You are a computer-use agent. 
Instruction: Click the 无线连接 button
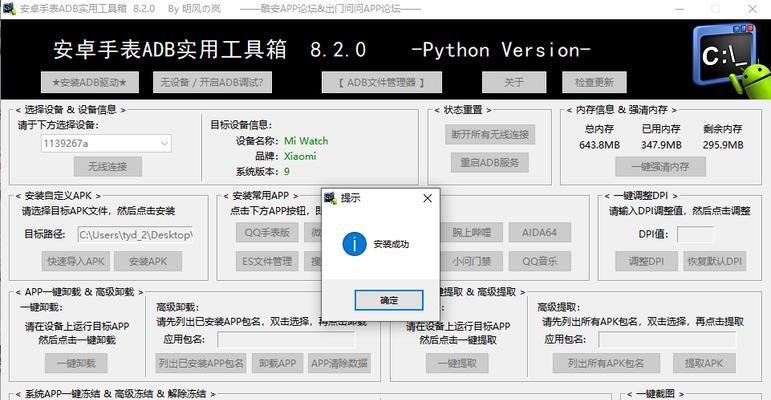pos(108,167)
